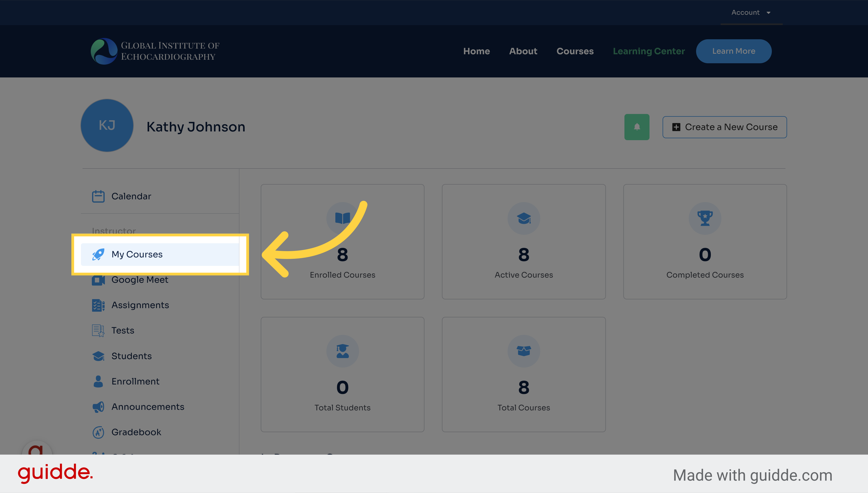Open the About navigation page
Screen dimensions: 868x493
tap(523, 51)
